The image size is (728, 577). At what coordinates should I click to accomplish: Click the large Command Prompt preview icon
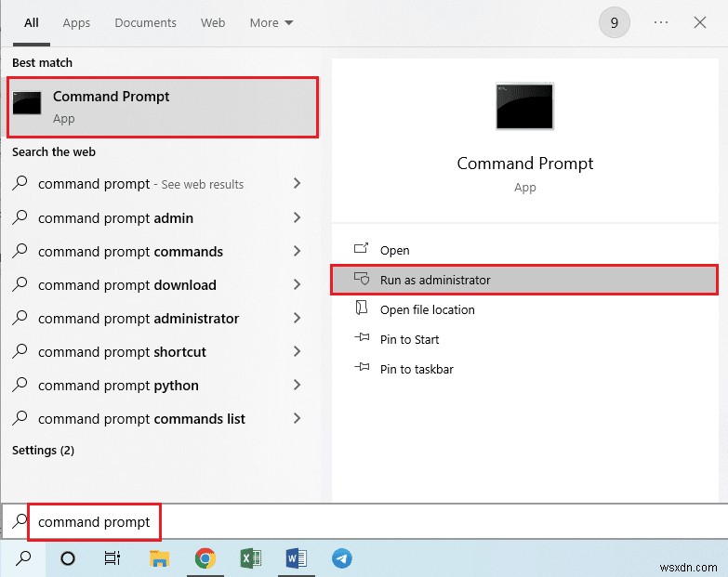click(x=524, y=106)
